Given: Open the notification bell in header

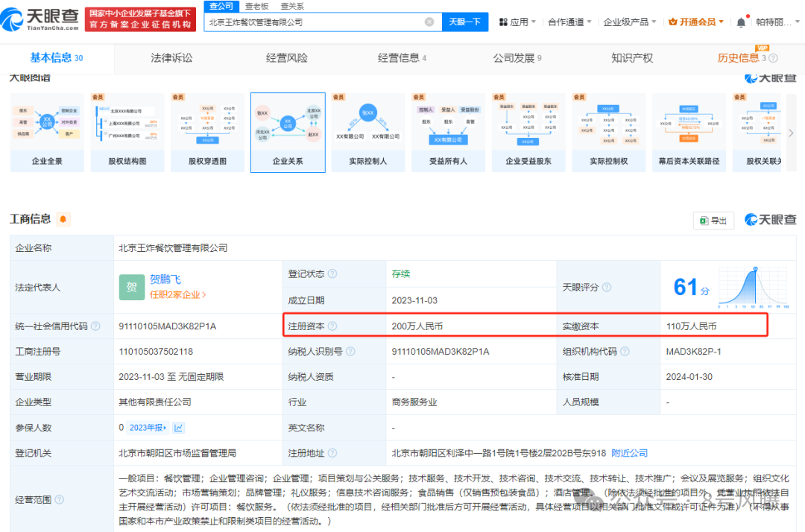Looking at the screenshot, I should pyautogui.click(x=741, y=22).
